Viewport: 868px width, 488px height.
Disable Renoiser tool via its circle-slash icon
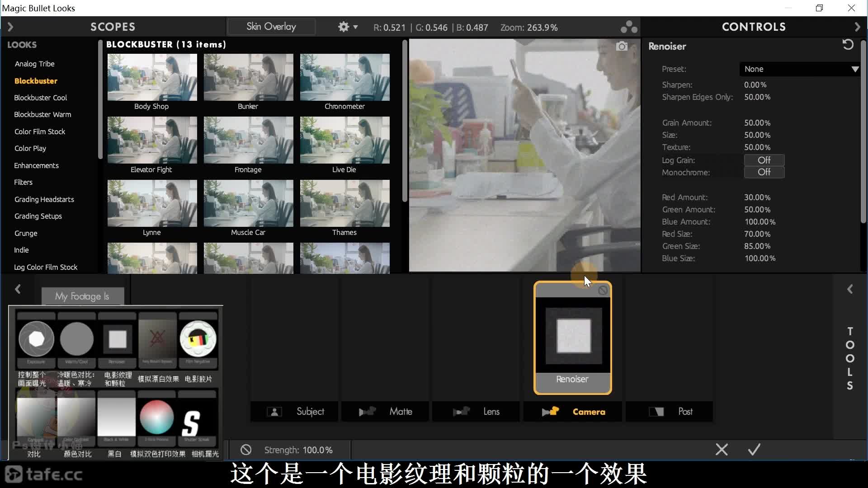[x=603, y=290]
